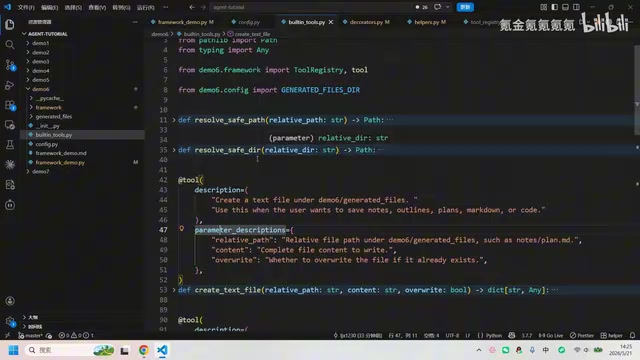Image resolution: width=640 pixels, height=360 pixels.
Task: Open the customize layout icon
Action: pos(544,7)
